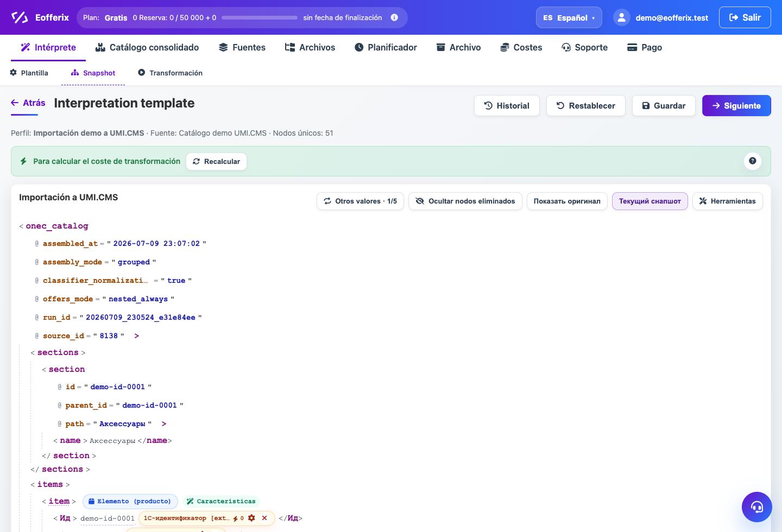The image size is (782, 532).
Task: Click the Características badge
Action: [x=221, y=501]
